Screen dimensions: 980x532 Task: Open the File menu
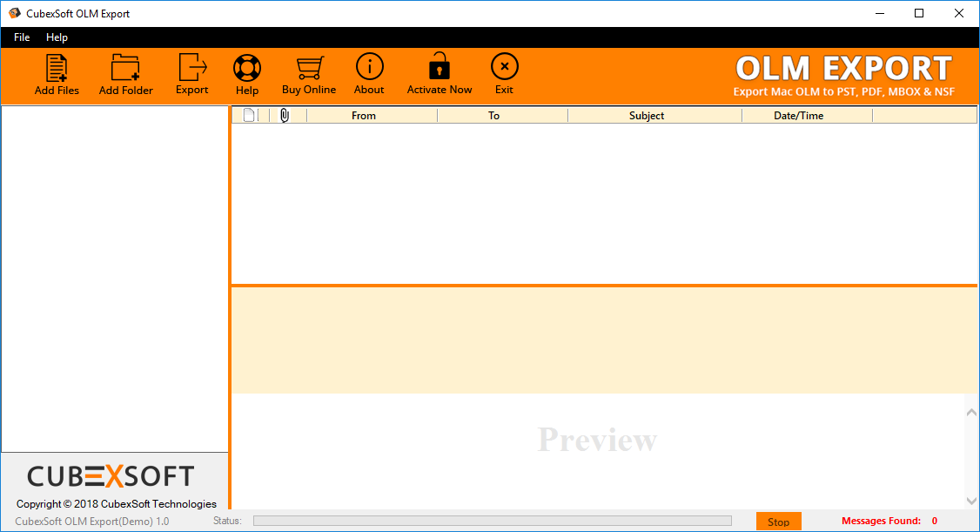pyautogui.click(x=22, y=37)
